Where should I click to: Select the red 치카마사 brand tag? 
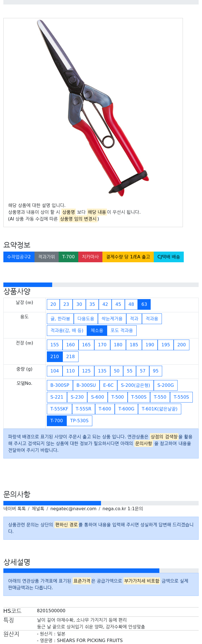[90, 257]
